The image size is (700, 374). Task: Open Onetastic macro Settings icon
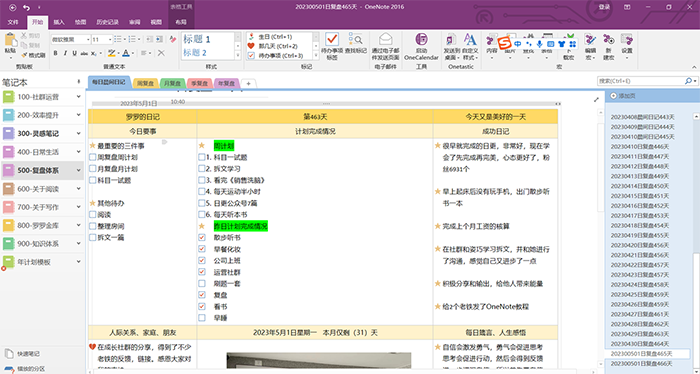click(627, 40)
